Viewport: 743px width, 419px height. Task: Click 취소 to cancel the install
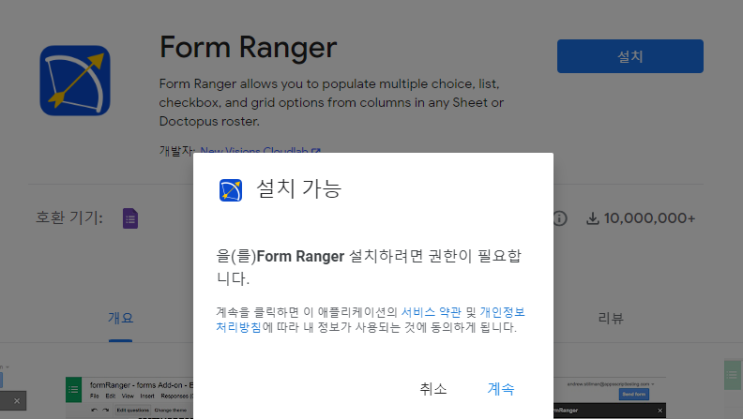433,389
